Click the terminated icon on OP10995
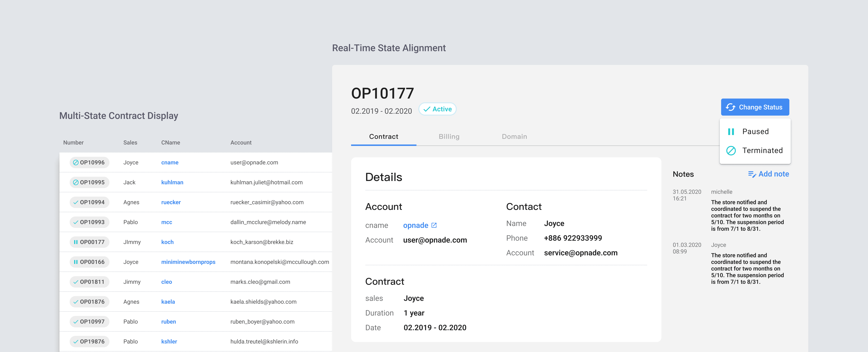 coord(76,182)
